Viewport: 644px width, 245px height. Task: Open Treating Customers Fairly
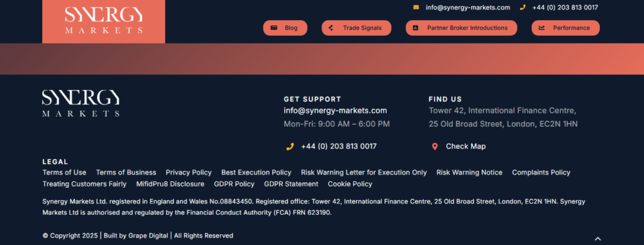85,184
